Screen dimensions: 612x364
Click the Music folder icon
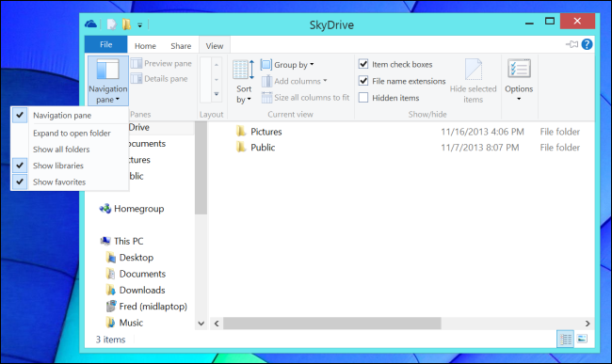111,323
